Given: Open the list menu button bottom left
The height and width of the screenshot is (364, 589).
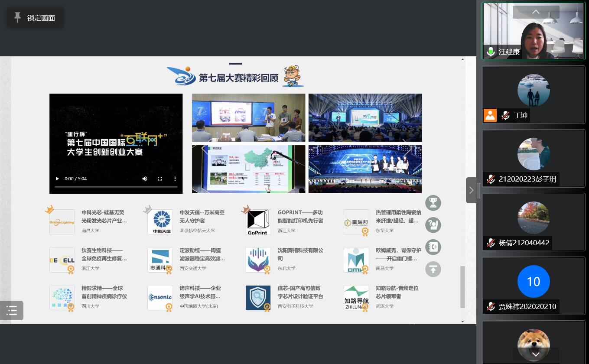Looking at the screenshot, I should coord(12,310).
